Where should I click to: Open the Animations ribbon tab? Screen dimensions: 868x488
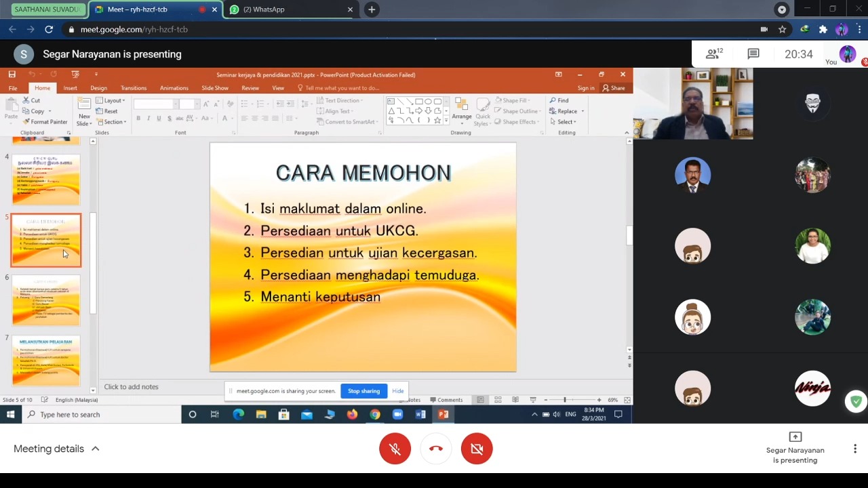[174, 88]
